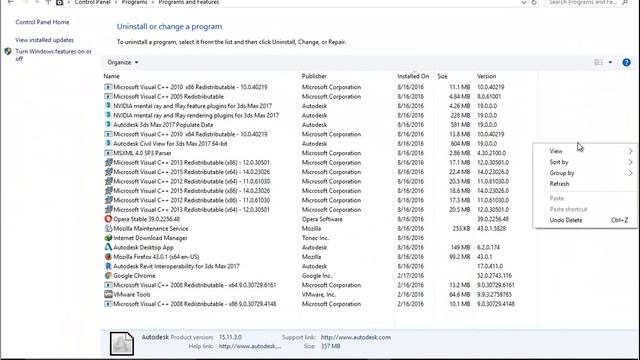Open the Autodesk help link

(x=250, y=346)
